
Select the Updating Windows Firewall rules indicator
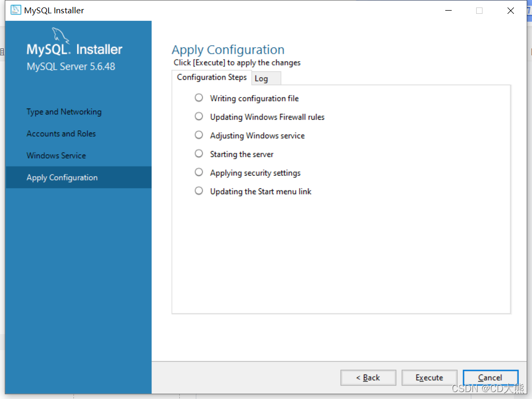pyautogui.click(x=199, y=117)
